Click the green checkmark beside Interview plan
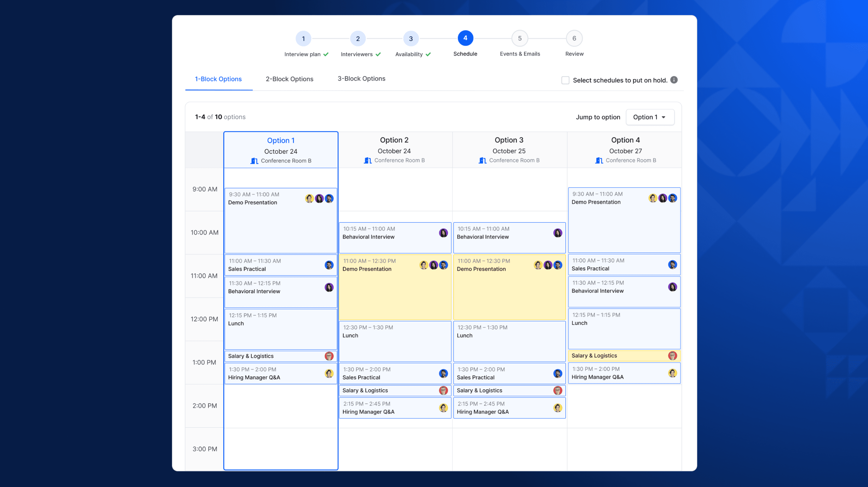868x487 pixels. click(325, 54)
